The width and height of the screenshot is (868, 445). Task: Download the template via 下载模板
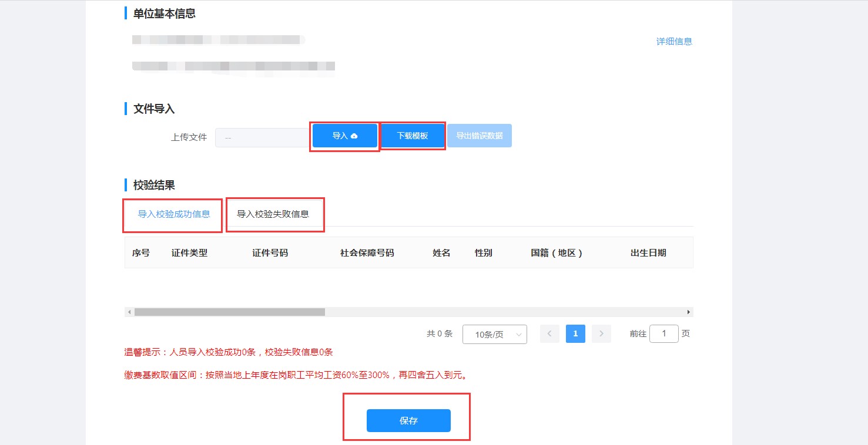tap(412, 136)
